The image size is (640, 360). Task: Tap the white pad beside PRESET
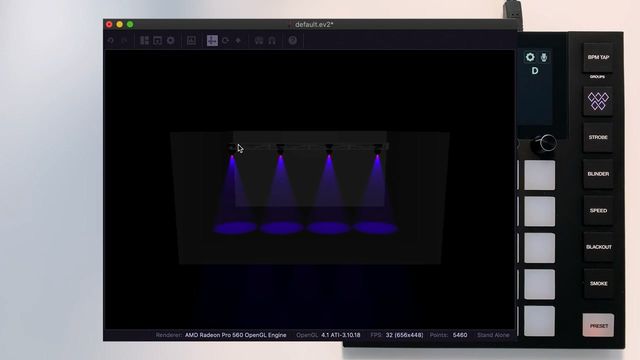[x=540, y=321]
